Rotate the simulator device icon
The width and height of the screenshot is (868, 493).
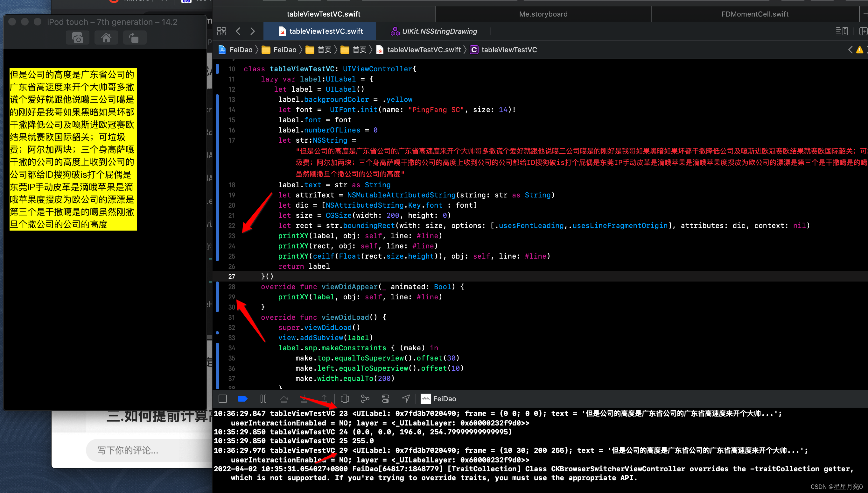pyautogui.click(x=134, y=38)
